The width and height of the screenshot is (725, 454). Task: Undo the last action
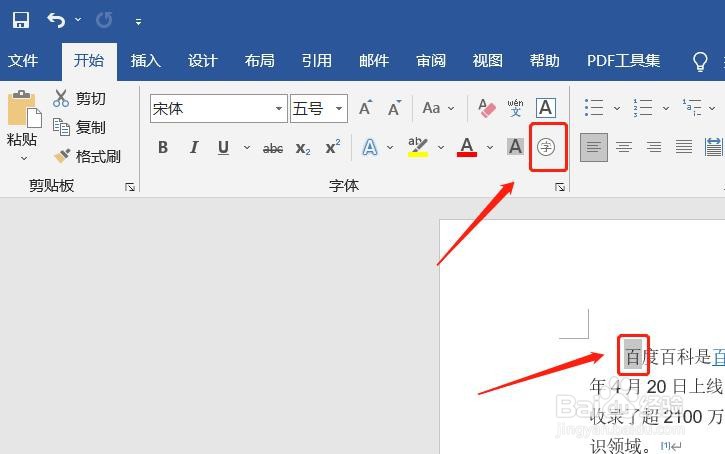[56, 20]
